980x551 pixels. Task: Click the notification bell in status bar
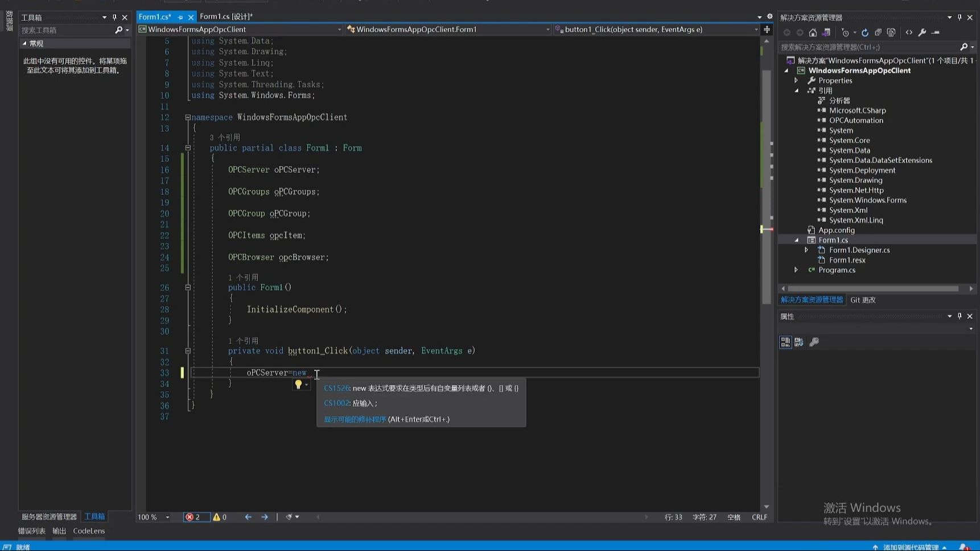pyautogui.click(x=963, y=547)
